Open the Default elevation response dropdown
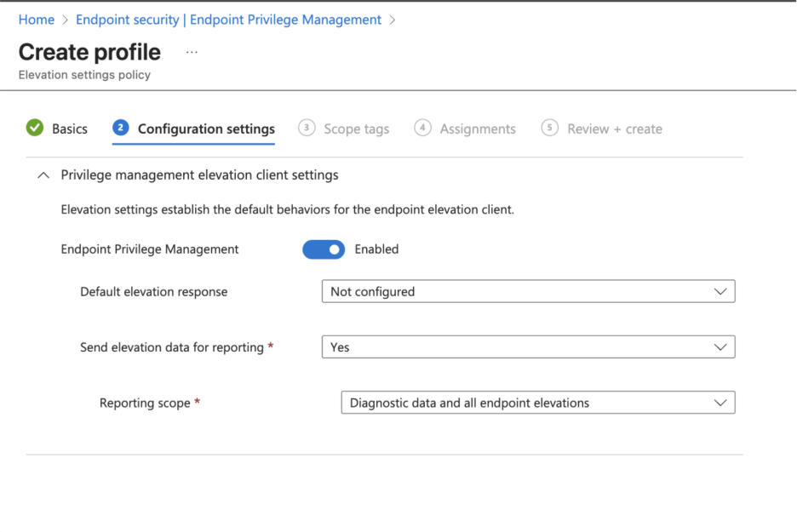Screen dimensions: 797x532 tap(528, 291)
